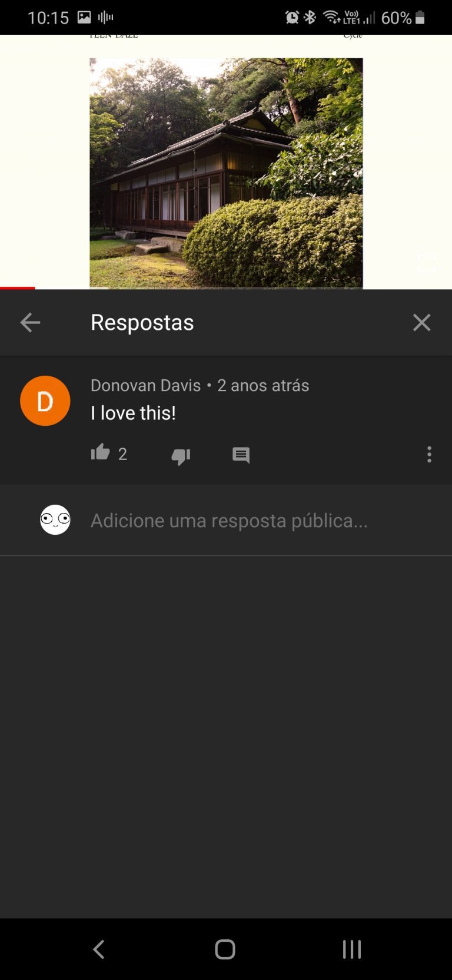Tap the video album artwork
Screen dimensions: 452x980
tap(226, 173)
